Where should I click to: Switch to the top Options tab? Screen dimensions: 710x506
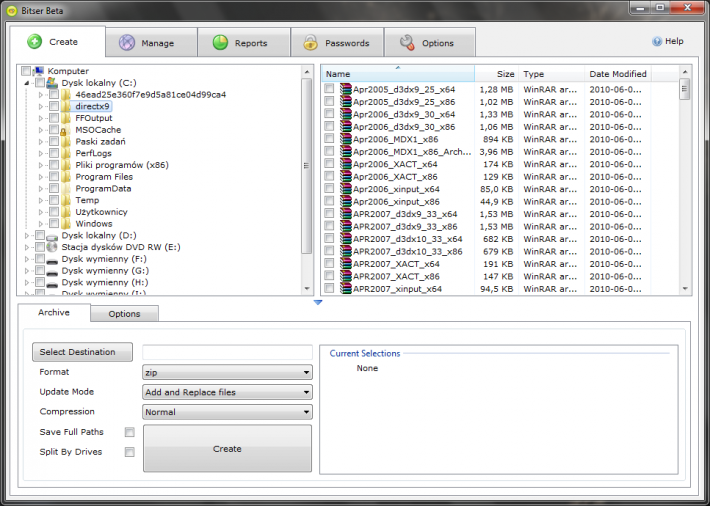tap(430, 43)
